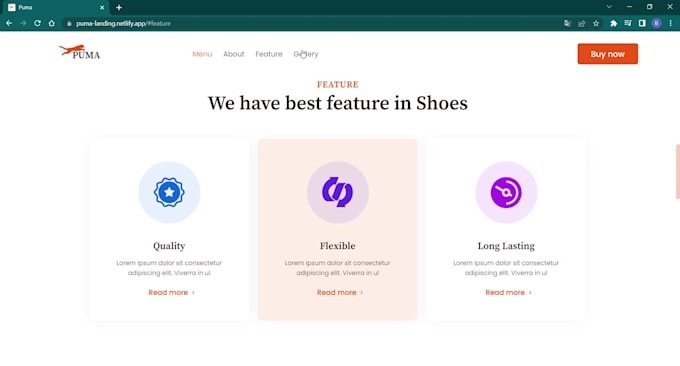Select the Feature nav link

pyautogui.click(x=269, y=54)
